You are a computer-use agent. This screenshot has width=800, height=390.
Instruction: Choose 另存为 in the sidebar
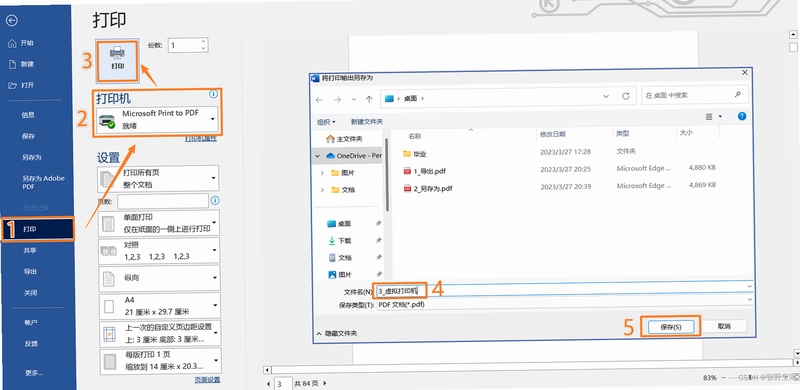pos(31,157)
